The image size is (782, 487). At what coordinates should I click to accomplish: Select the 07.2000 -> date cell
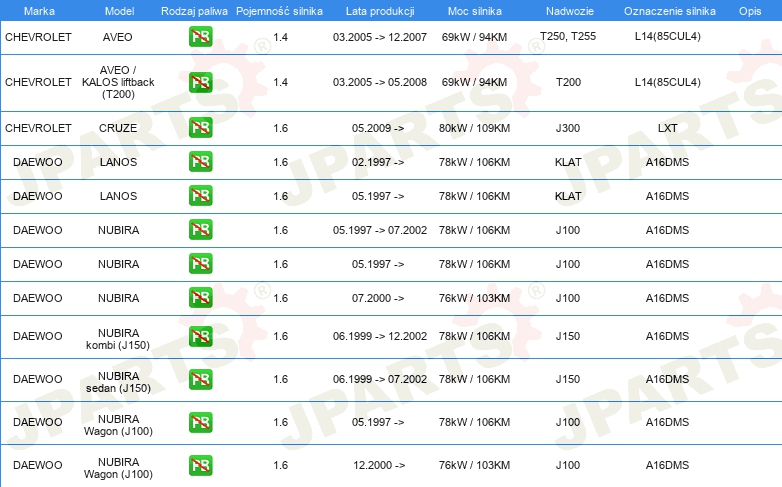coord(378,298)
